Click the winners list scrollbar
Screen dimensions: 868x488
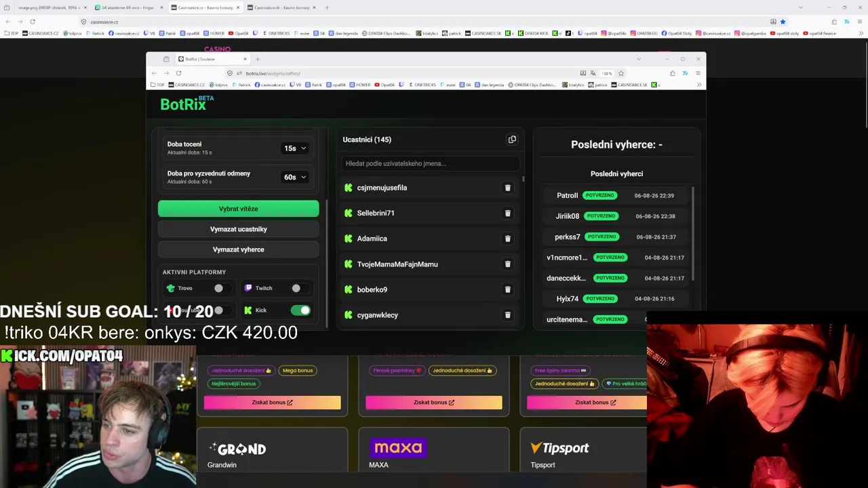693,234
